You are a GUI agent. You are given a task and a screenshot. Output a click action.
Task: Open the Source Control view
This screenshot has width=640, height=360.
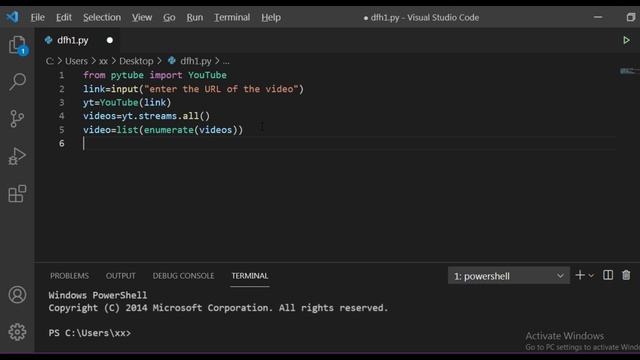pos(17,119)
